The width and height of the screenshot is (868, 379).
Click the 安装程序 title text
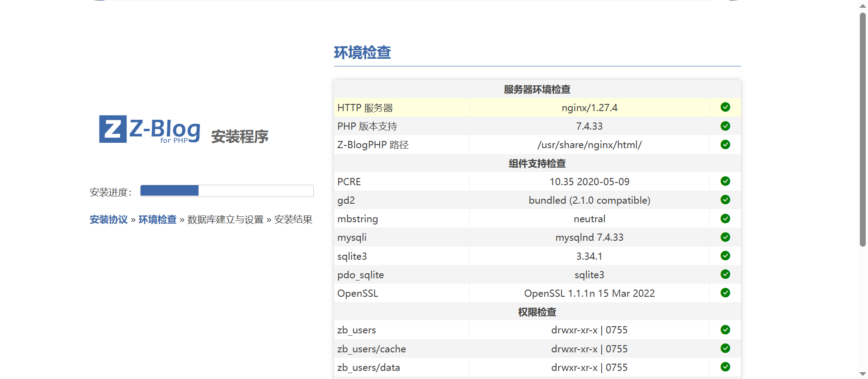(240, 136)
